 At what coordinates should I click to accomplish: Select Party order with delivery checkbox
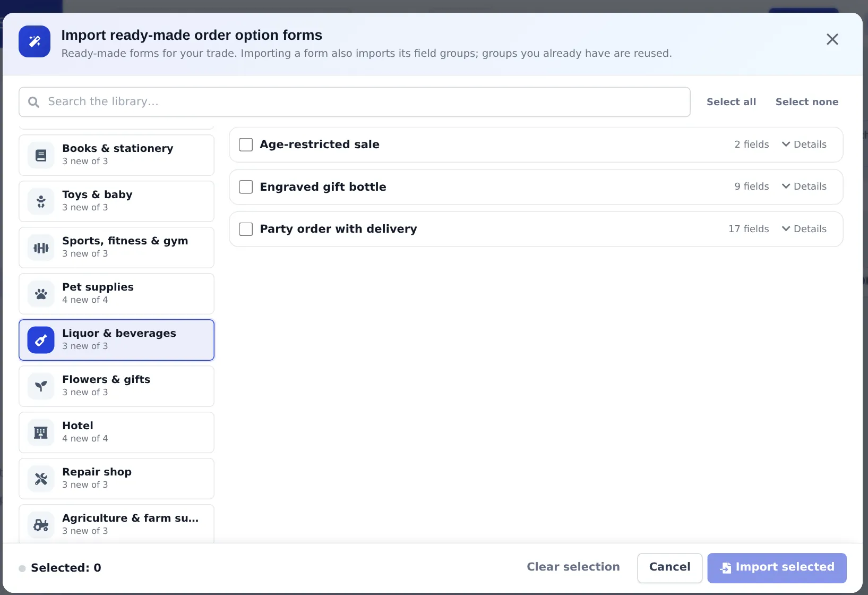click(246, 229)
